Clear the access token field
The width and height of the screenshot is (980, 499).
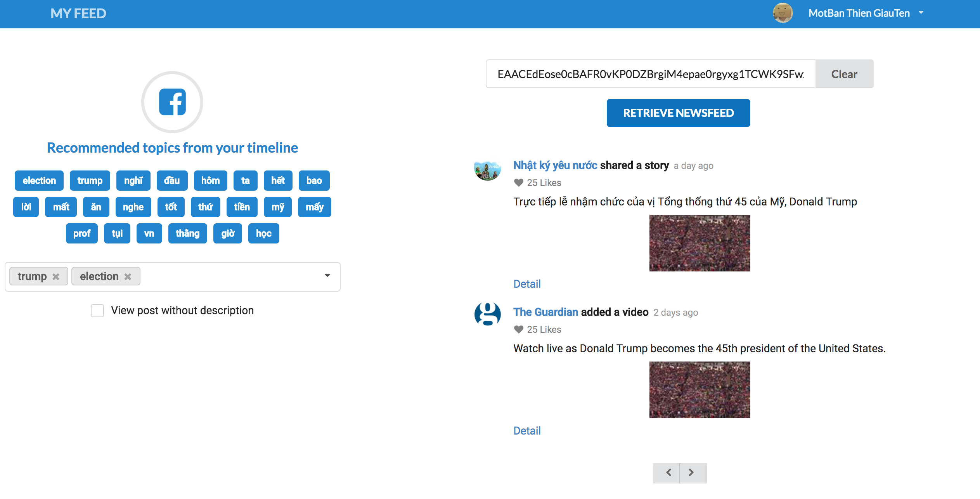(x=844, y=74)
